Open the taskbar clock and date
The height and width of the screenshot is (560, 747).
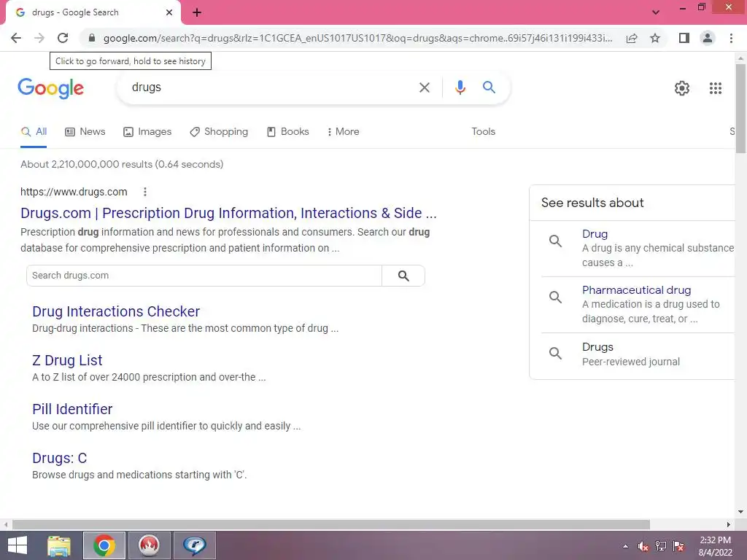(x=715, y=546)
